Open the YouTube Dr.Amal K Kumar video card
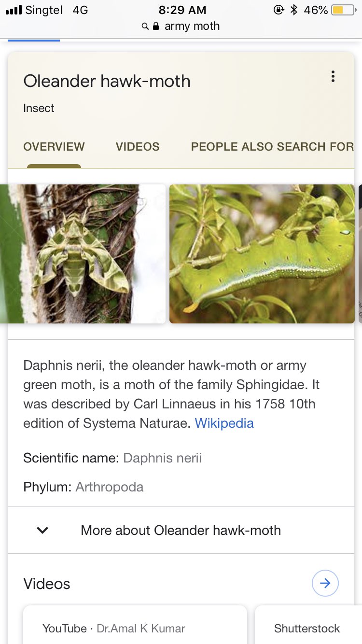Viewport: 362px width, 644px height. pos(135,625)
